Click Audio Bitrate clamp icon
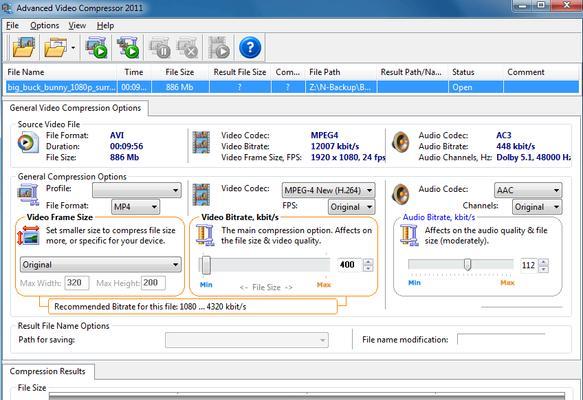583x400 pixels. point(409,235)
